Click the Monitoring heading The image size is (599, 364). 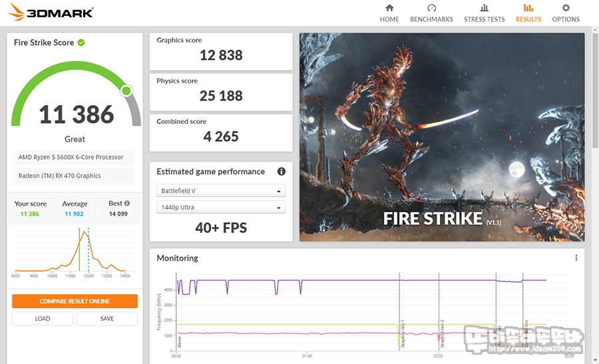pos(177,258)
